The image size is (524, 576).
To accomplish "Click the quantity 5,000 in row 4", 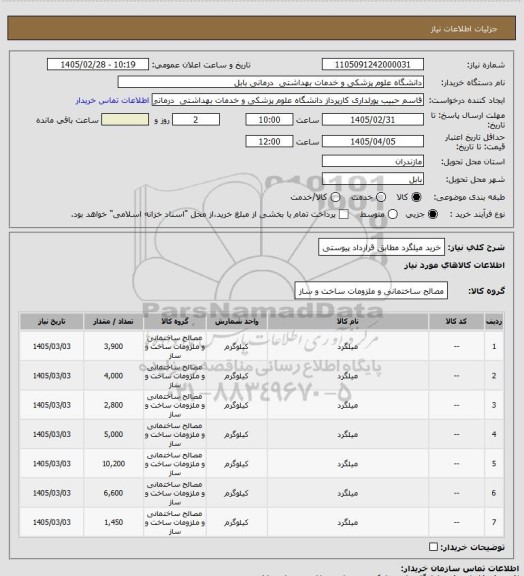I will point(113,434).
